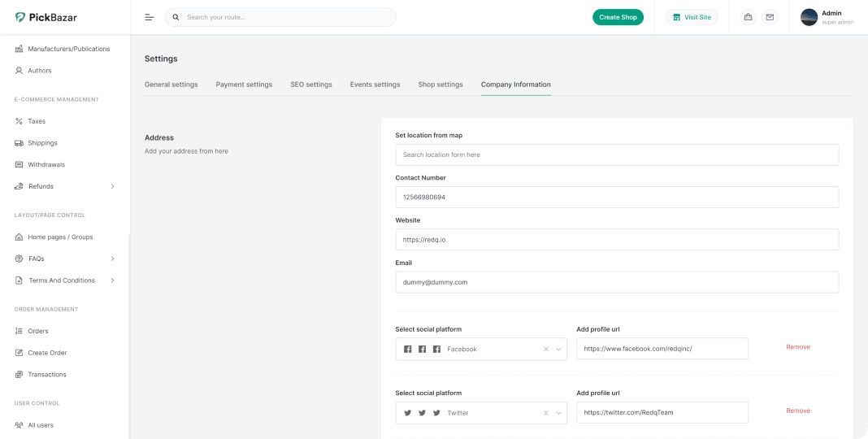The height and width of the screenshot is (439, 868).
Task: Switch to the Payment settings tab
Action: (244, 85)
